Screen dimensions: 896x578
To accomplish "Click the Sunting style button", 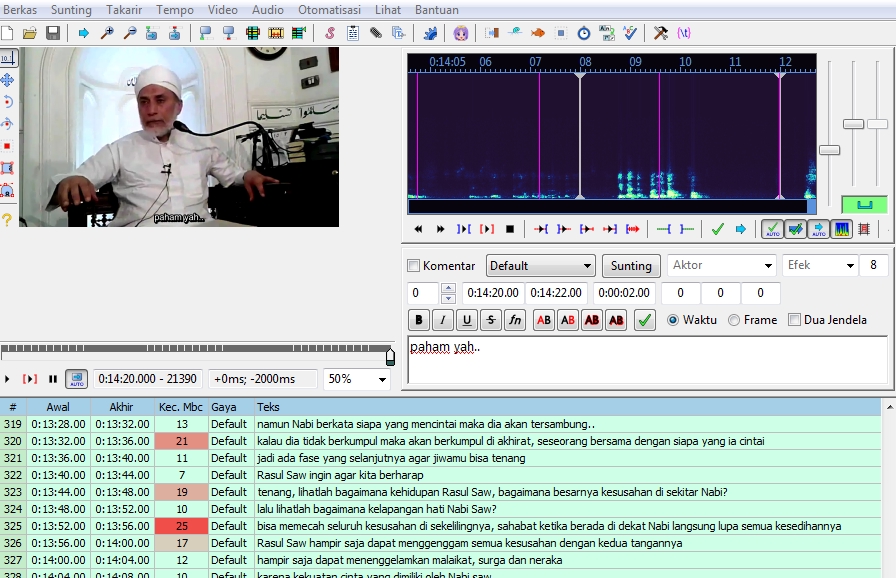I will [x=631, y=266].
